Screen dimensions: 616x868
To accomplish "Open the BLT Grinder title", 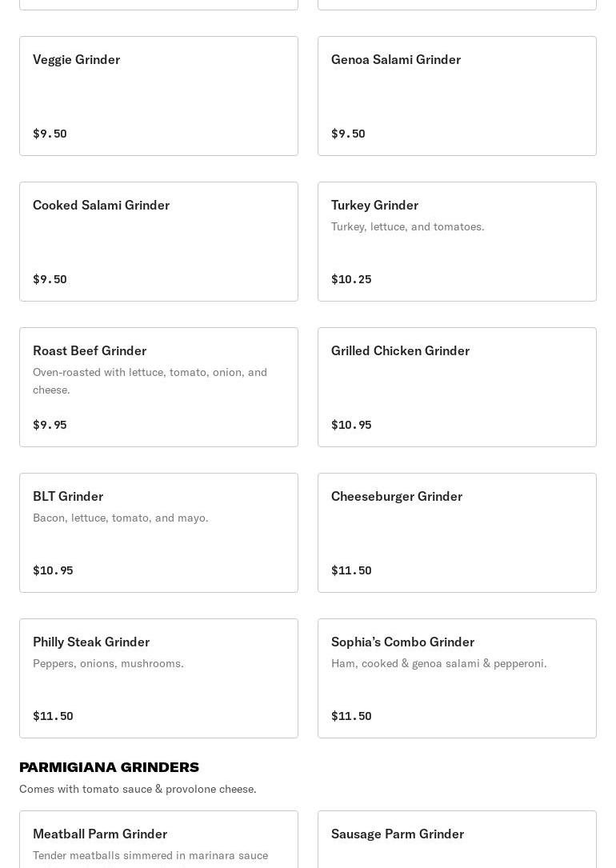I will coord(68,496).
